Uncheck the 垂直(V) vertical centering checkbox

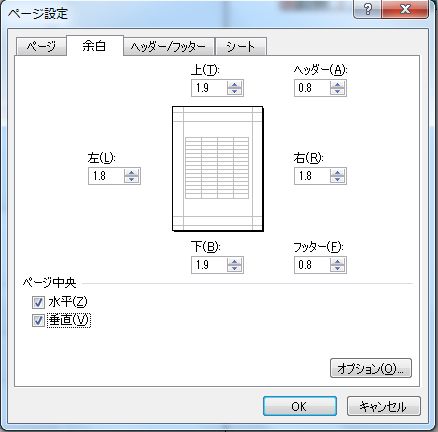38,321
